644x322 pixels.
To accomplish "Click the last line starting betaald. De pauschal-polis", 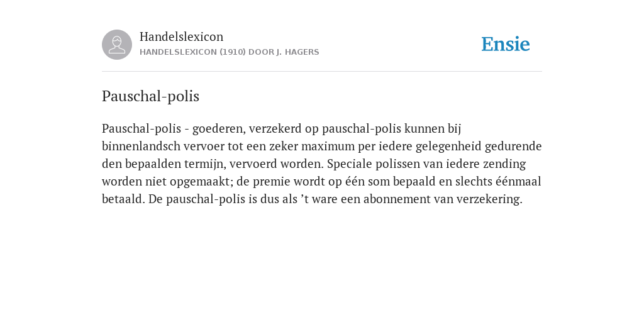I will coord(312,199).
